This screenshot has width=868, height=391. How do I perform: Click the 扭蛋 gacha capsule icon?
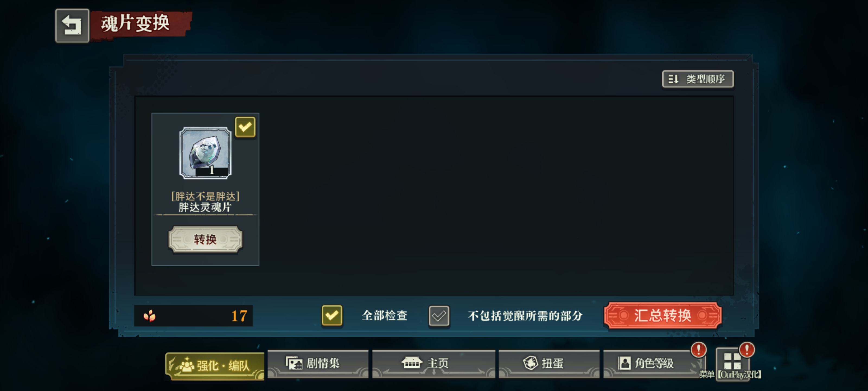point(530,363)
